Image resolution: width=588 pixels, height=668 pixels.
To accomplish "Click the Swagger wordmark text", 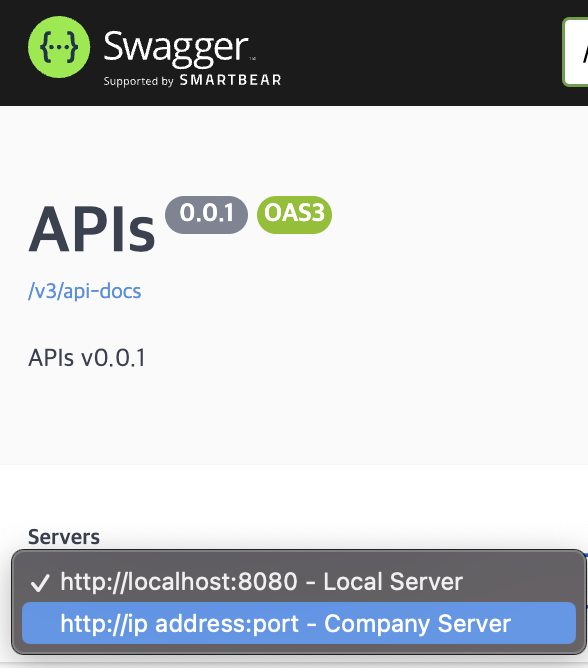I will [176, 48].
